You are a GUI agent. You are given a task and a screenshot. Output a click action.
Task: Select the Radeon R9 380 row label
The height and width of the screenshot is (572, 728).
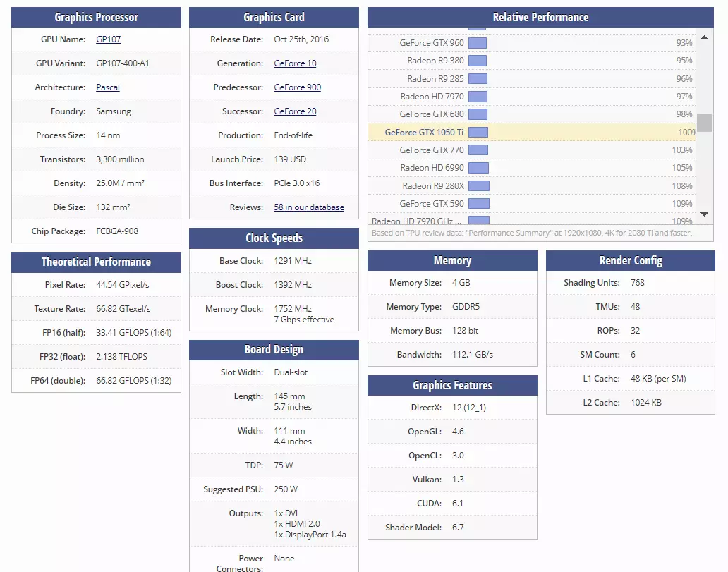click(435, 61)
